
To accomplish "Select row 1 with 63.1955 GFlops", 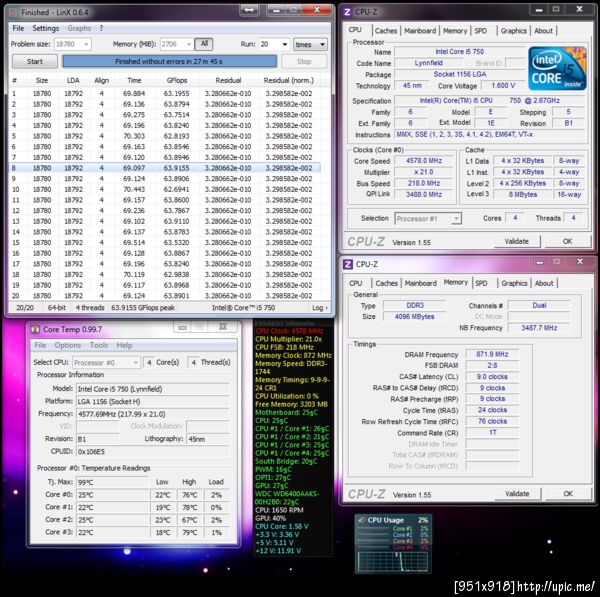I will coord(165,94).
